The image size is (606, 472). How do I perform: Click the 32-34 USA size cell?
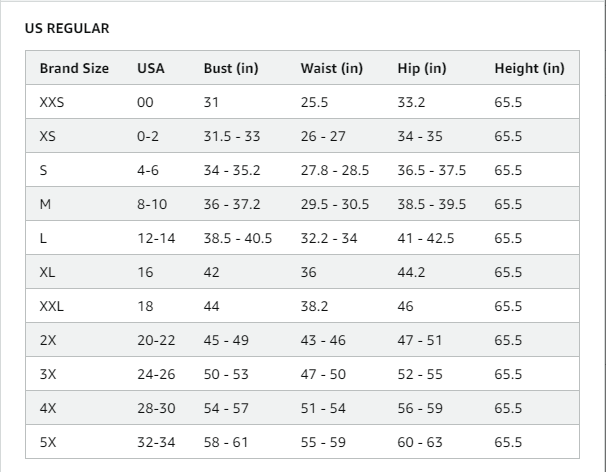pyautogui.click(x=156, y=441)
